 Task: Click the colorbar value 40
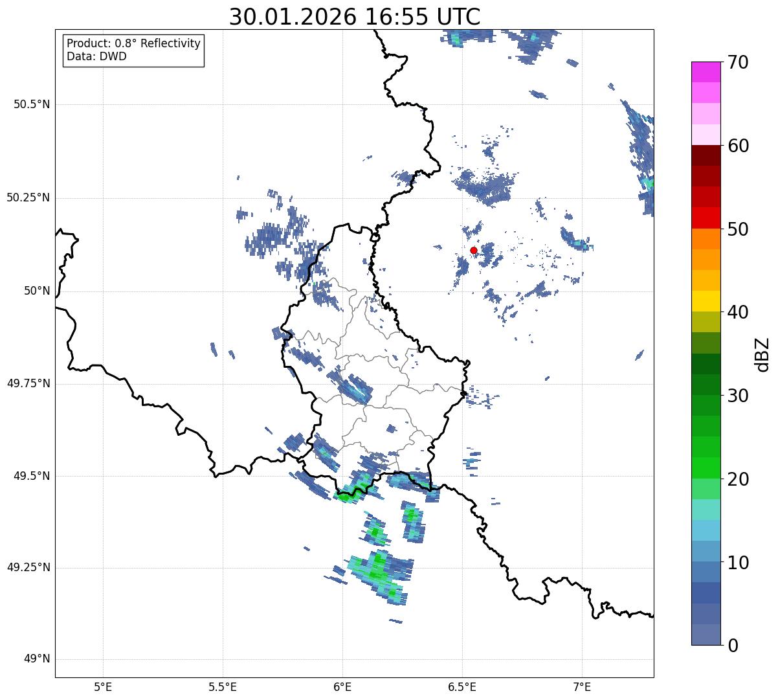click(x=738, y=312)
